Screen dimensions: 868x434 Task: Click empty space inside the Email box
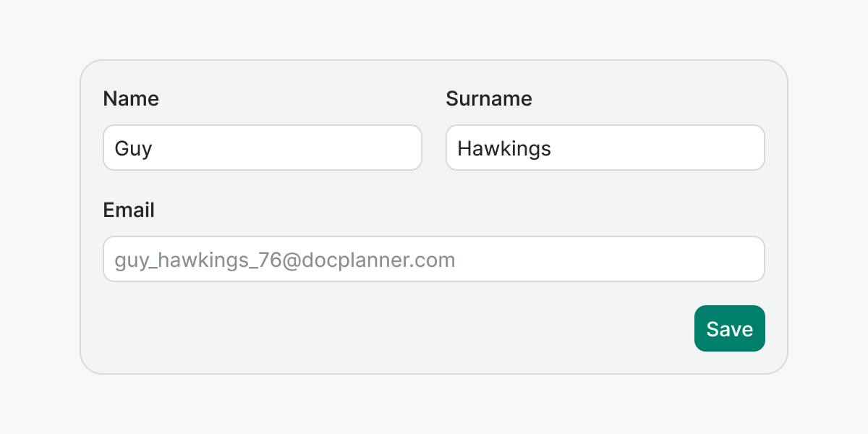615,260
